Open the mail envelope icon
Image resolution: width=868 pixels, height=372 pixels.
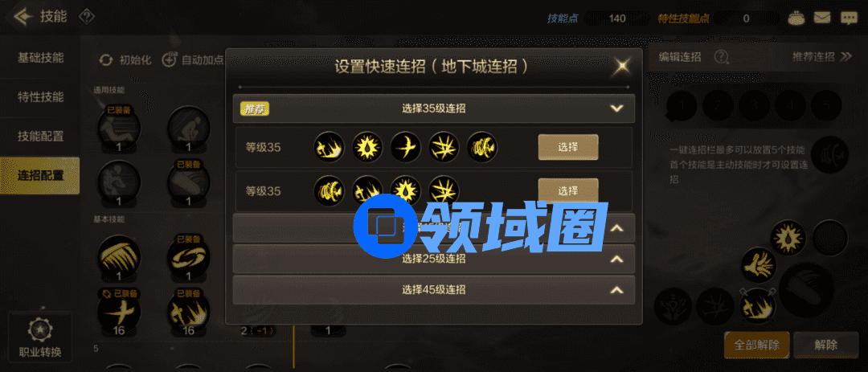pyautogui.click(x=822, y=18)
